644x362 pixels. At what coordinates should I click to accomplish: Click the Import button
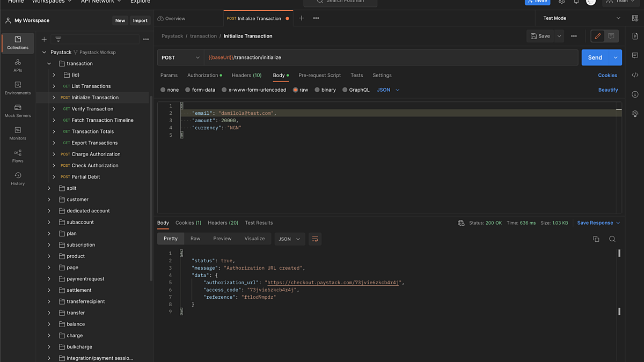[140, 20]
